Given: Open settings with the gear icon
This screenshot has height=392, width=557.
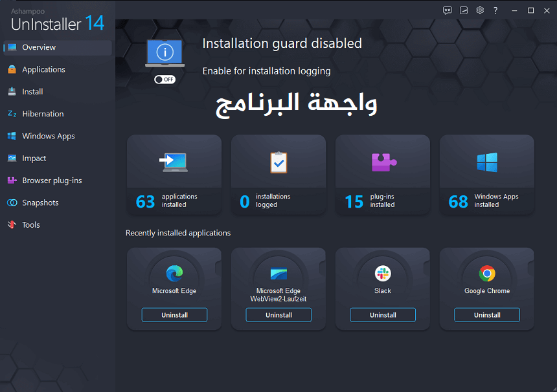Looking at the screenshot, I should point(480,10).
